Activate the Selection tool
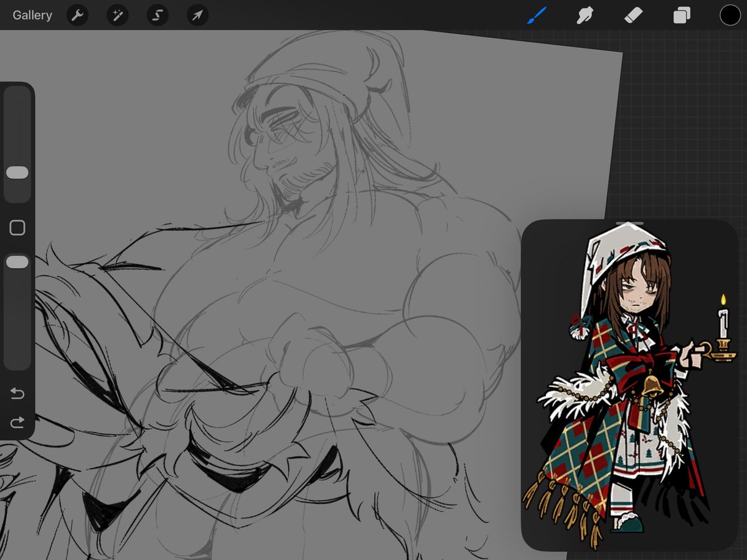 click(157, 15)
